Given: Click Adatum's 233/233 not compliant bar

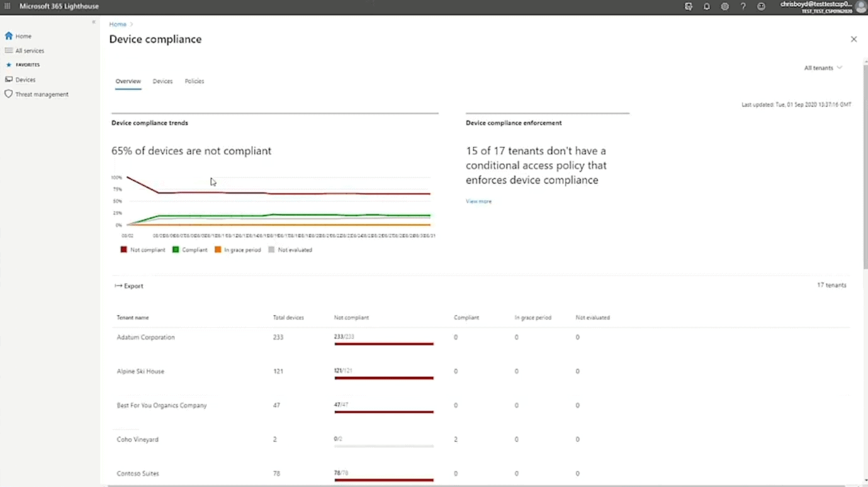Looking at the screenshot, I should tap(384, 344).
